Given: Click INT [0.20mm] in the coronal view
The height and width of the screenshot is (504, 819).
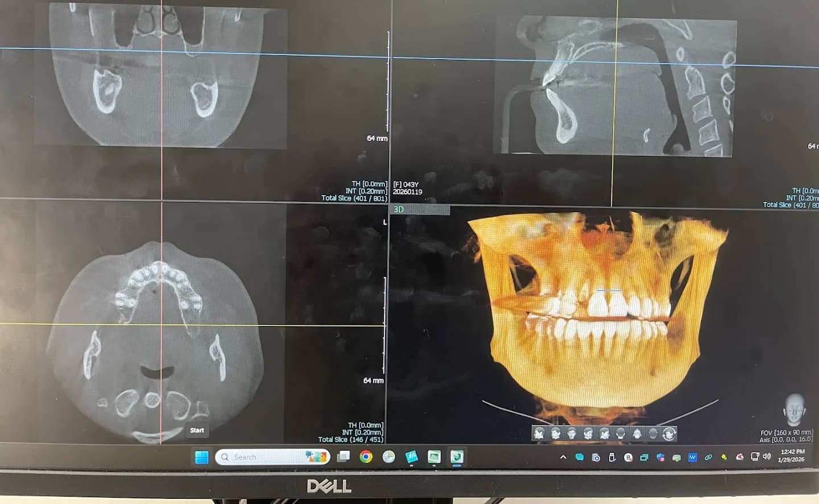Looking at the screenshot, I should 366,191.
